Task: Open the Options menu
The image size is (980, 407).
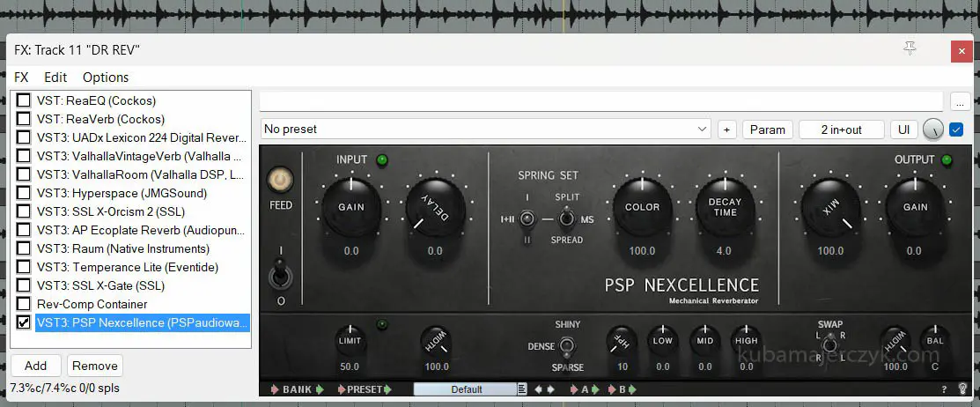Action: pos(106,78)
